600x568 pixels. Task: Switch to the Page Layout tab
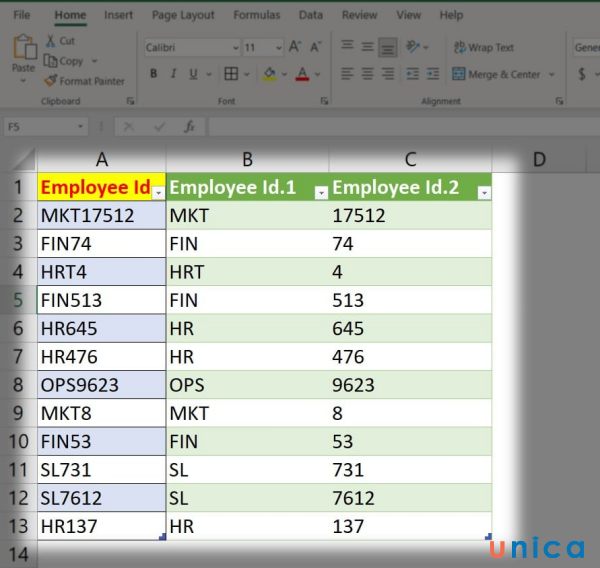pos(183,15)
